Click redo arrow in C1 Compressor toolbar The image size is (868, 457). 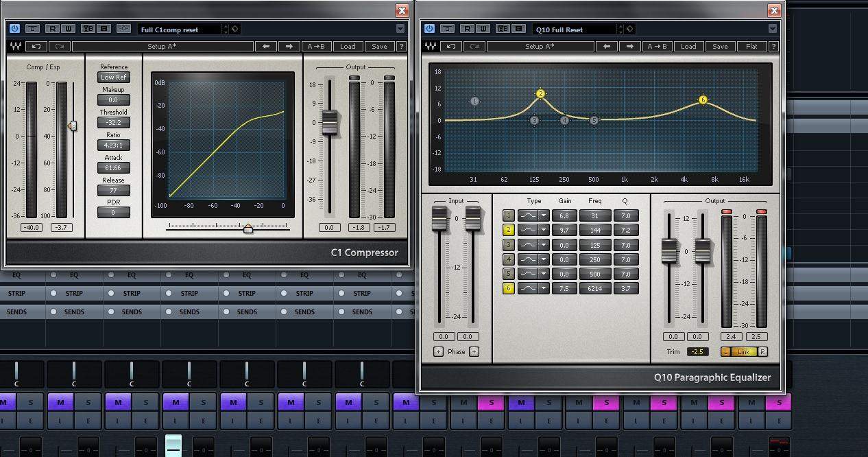(59, 47)
